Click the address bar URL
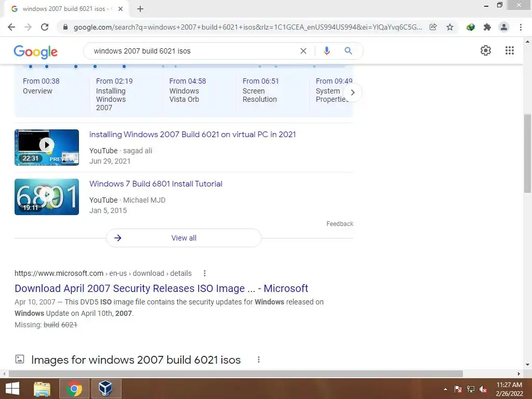532x399 pixels. pyautogui.click(x=248, y=27)
